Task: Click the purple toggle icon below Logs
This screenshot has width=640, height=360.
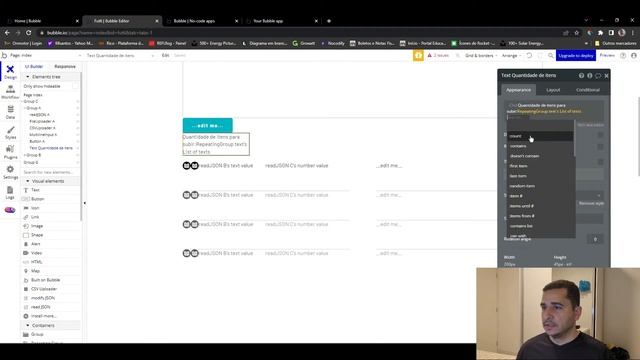Action: (x=10, y=210)
